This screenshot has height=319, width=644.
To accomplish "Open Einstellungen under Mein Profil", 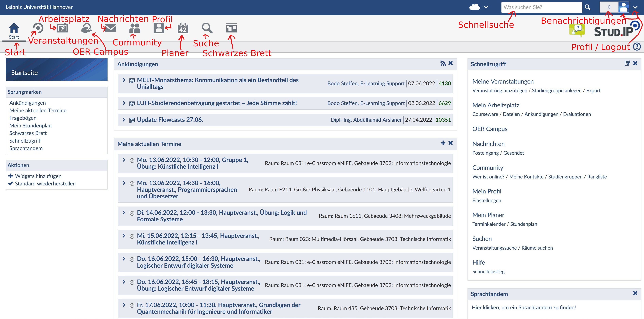I will point(487,200).
